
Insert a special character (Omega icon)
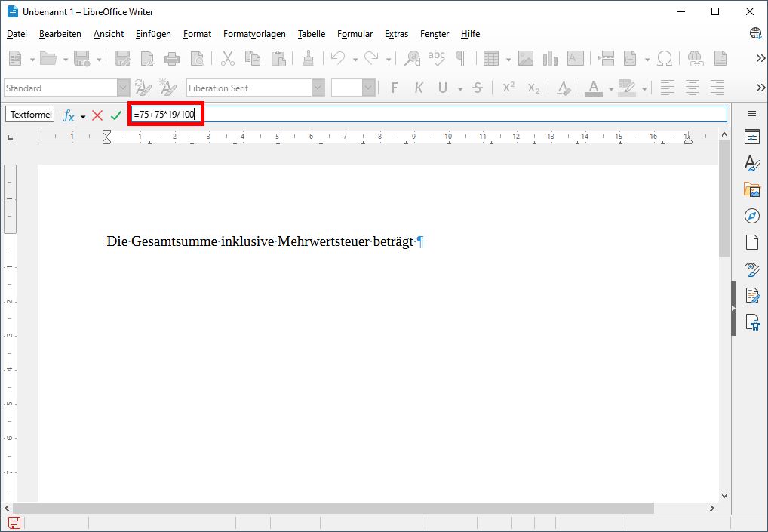pyautogui.click(x=665, y=57)
